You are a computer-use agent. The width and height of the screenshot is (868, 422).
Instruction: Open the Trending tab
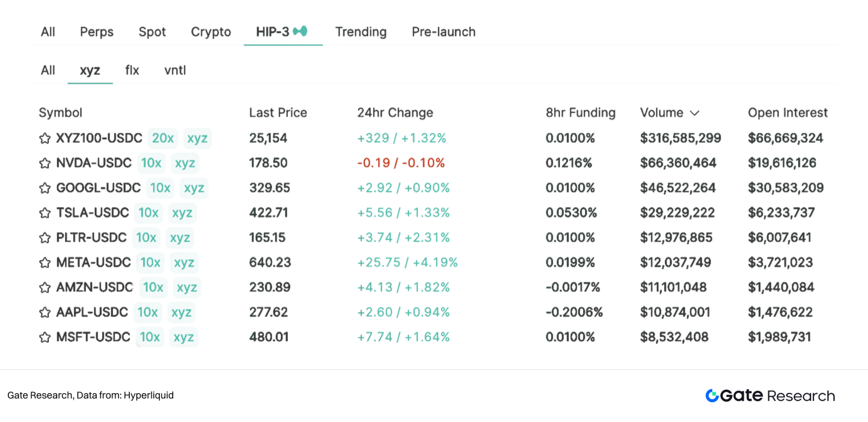(x=361, y=32)
